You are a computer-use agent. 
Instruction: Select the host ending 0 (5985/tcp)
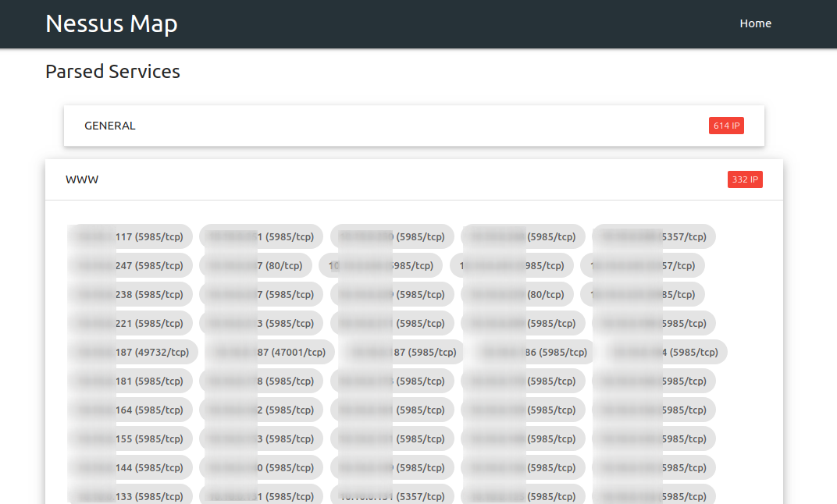(261, 467)
